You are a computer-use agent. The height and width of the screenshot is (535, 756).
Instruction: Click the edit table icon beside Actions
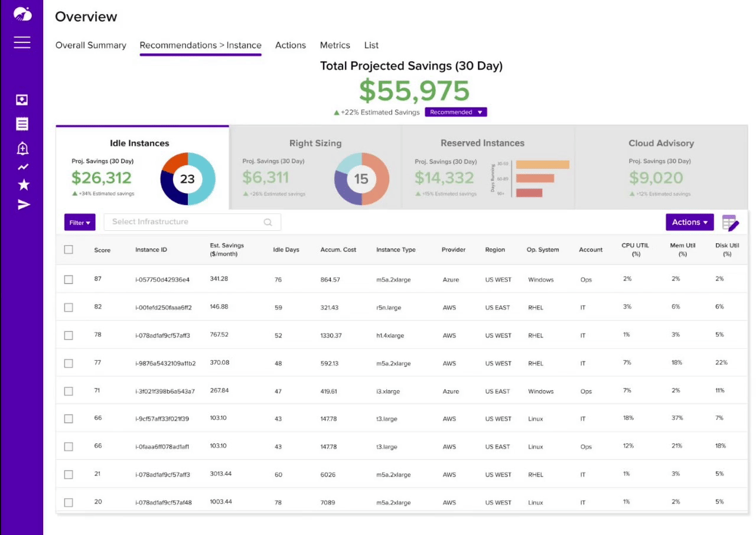731,223
